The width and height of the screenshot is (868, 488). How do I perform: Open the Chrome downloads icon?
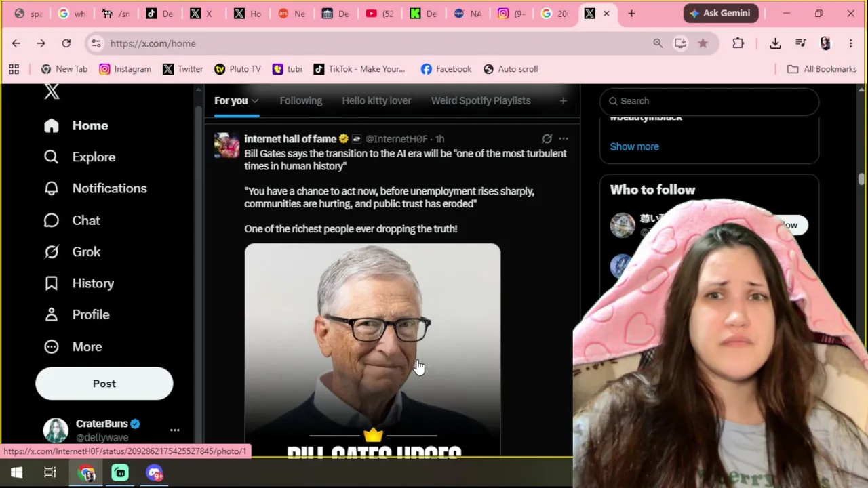click(x=775, y=43)
